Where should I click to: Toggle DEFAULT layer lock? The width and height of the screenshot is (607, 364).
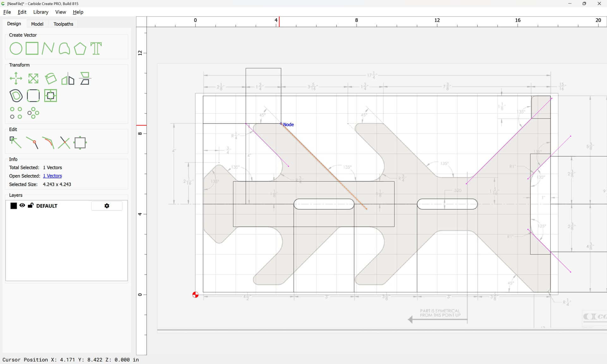31,205
